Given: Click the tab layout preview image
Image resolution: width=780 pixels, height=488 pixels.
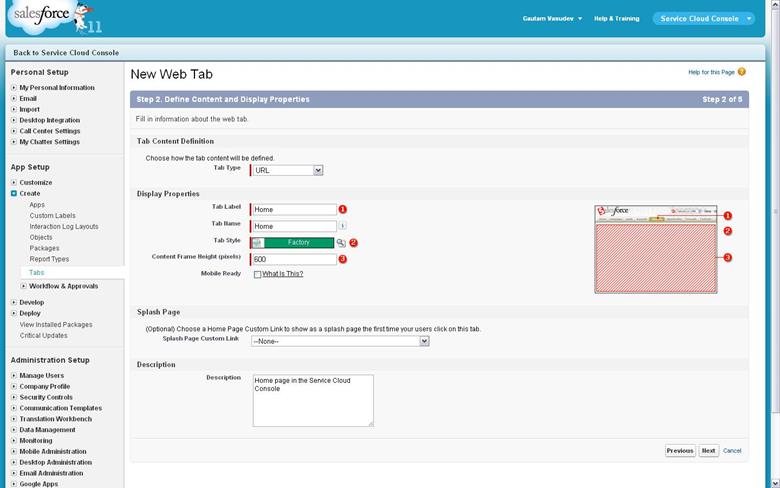Looking at the screenshot, I should pos(656,249).
